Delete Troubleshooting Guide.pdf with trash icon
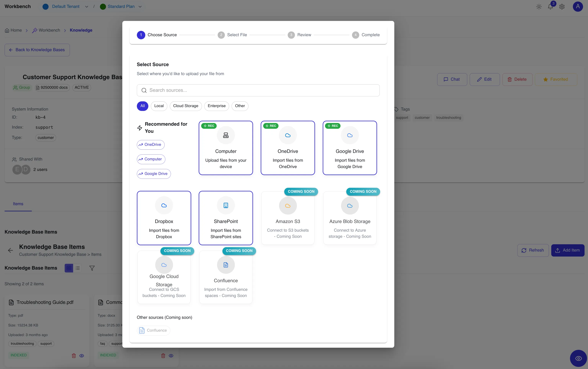This screenshot has width=588, height=369. (74, 356)
